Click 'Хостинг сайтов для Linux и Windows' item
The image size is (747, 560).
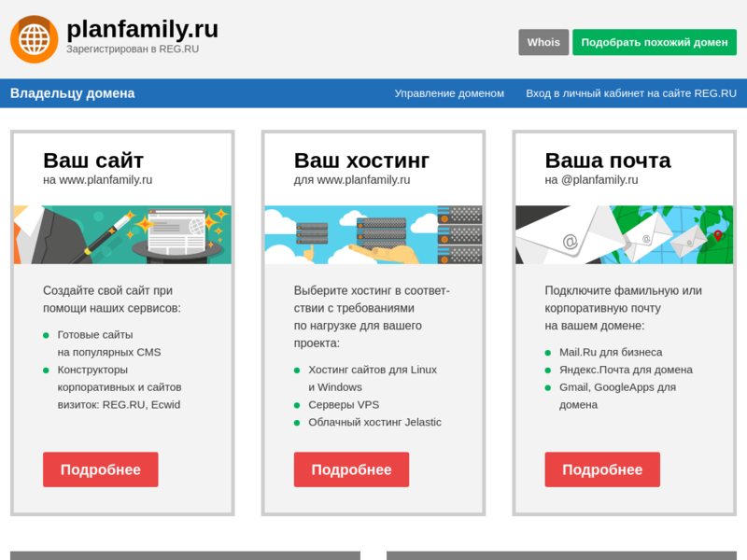[373, 379]
